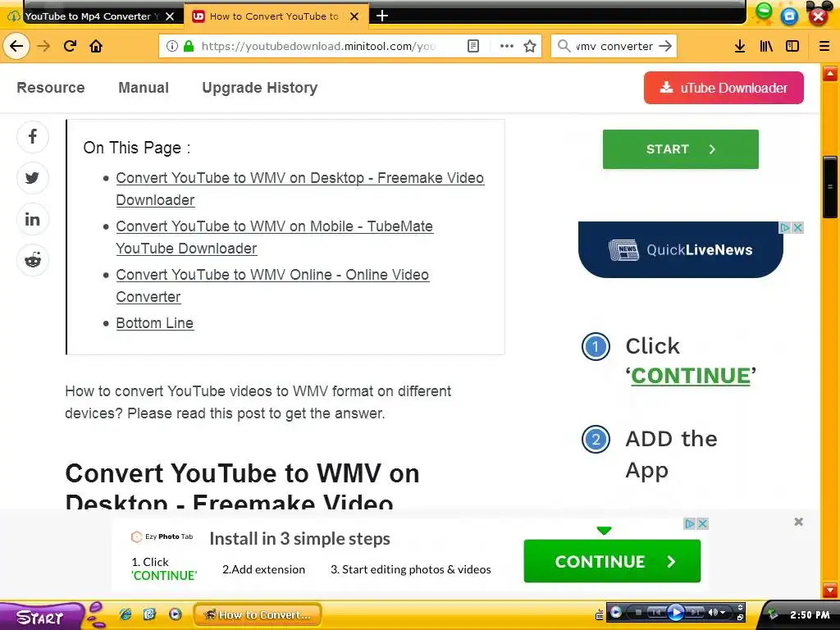The image size is (840, 630).
Task: Open the library bookshelf icon
Action: (766, 46)
